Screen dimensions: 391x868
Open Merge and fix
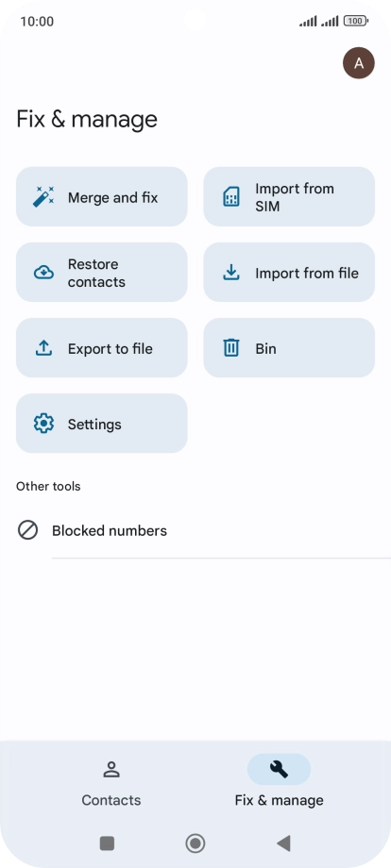point(101,196)
